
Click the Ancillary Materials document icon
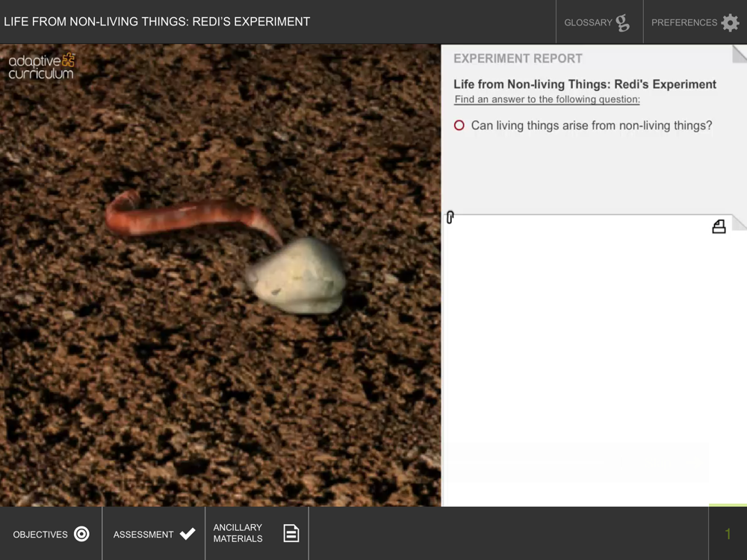[x=291, y=533]
